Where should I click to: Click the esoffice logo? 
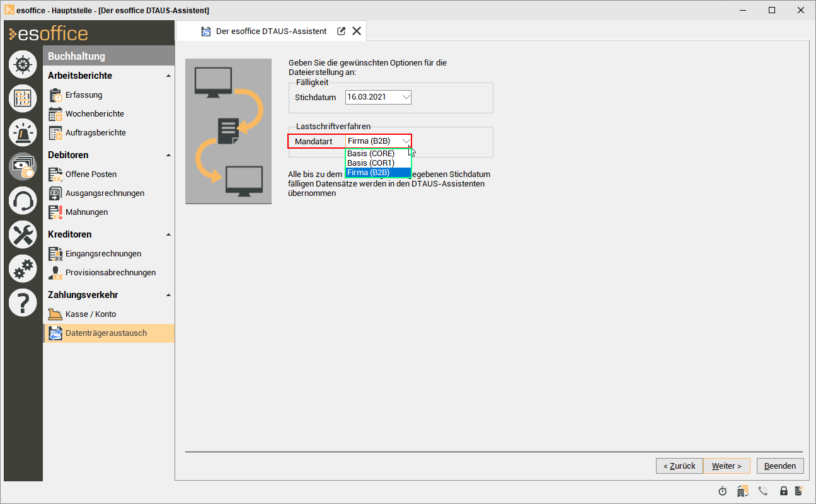click(49, 33)
